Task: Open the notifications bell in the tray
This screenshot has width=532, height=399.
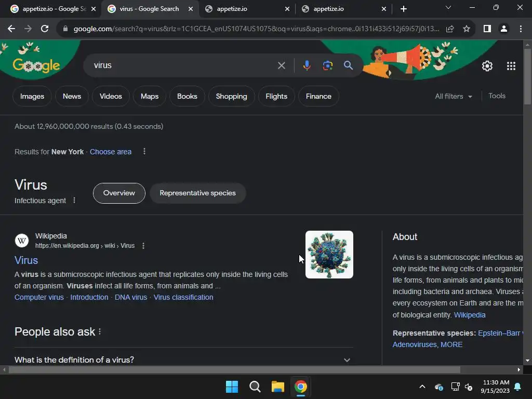Action: click(x=518, y=387)
